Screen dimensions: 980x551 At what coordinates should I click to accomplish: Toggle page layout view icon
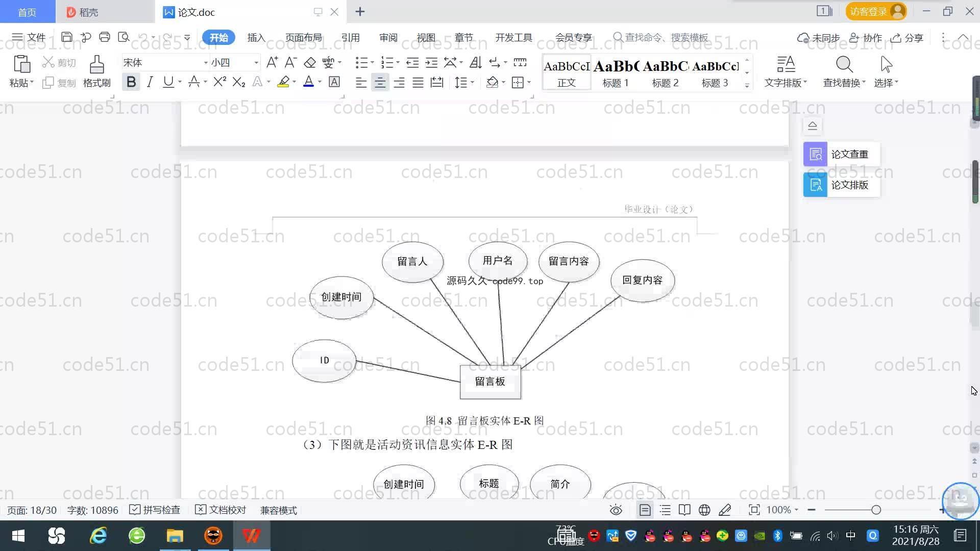(x=645, y=510)
